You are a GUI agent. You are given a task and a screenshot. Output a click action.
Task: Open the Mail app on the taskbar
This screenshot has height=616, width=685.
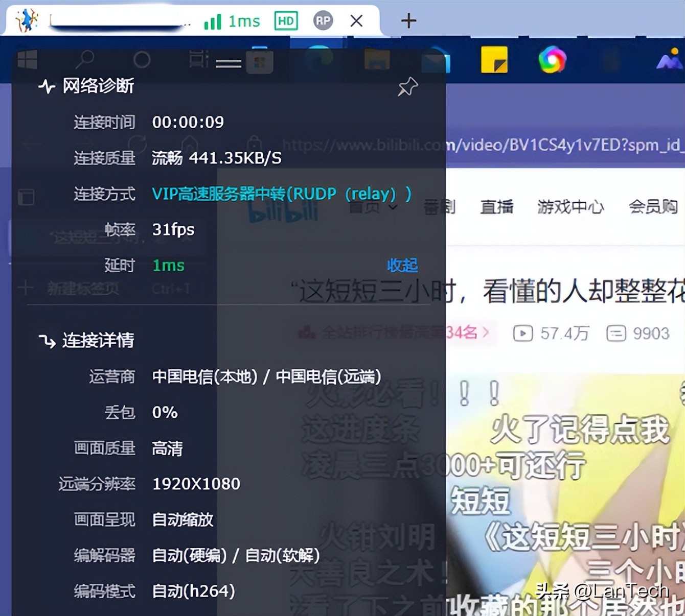pos(436,60)
